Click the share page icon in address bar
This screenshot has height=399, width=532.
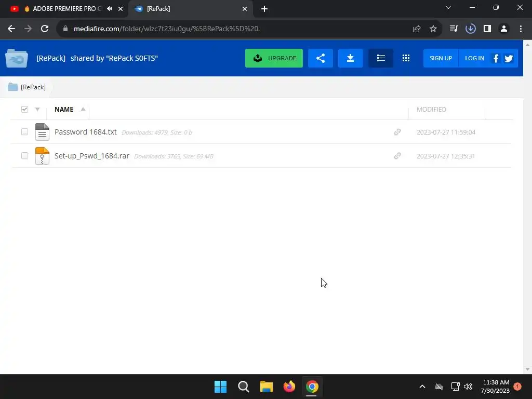pos(416,29)
